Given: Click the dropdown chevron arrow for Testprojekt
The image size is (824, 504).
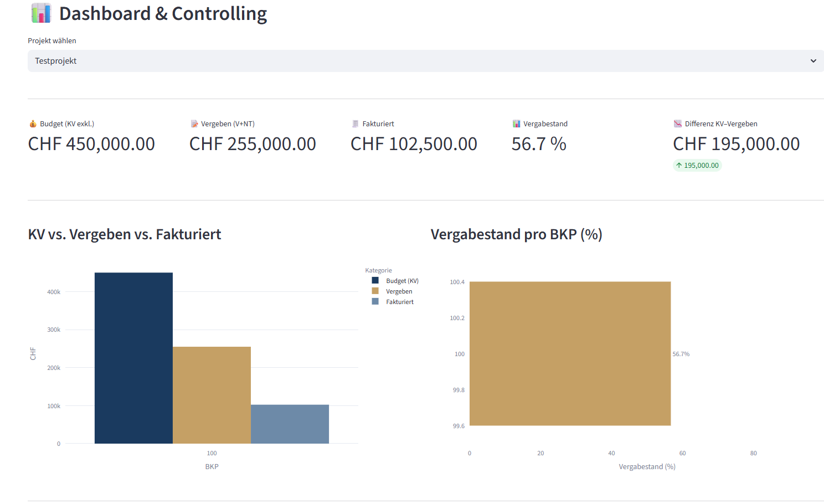Looking at the screenshot, I should (x=813, y=61).
